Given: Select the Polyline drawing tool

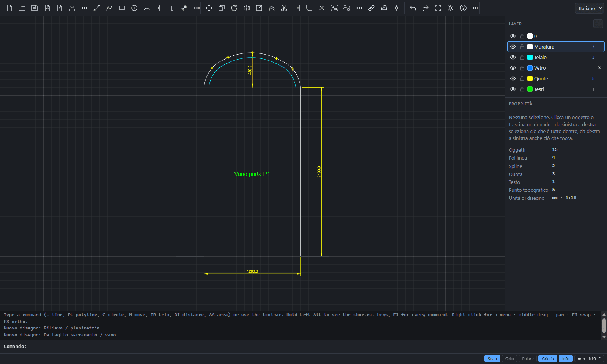Looking at the screenshot, I should point(109,8).
